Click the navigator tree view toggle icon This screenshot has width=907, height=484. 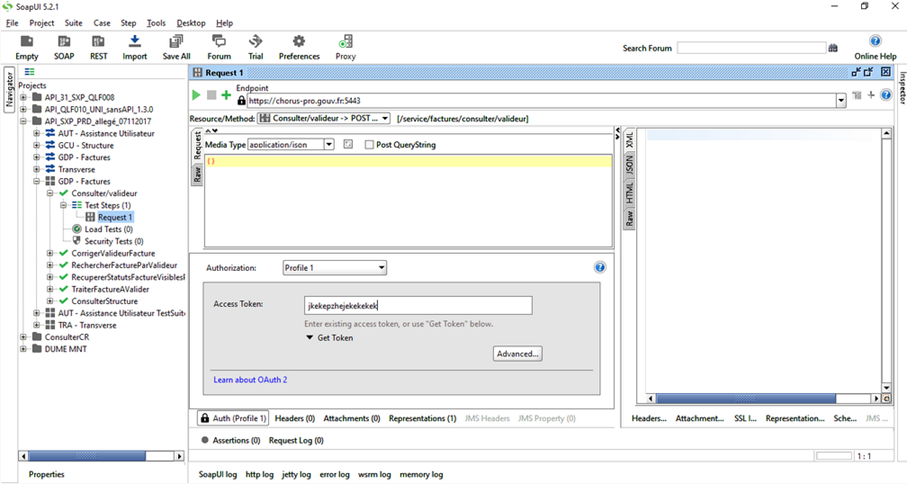(30, 72)
